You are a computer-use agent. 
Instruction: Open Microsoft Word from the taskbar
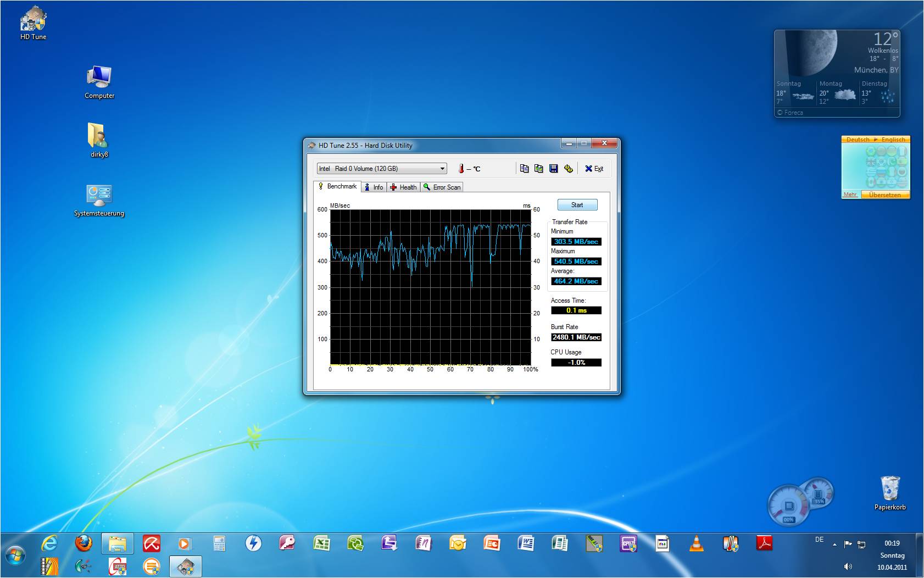[526, 544]
